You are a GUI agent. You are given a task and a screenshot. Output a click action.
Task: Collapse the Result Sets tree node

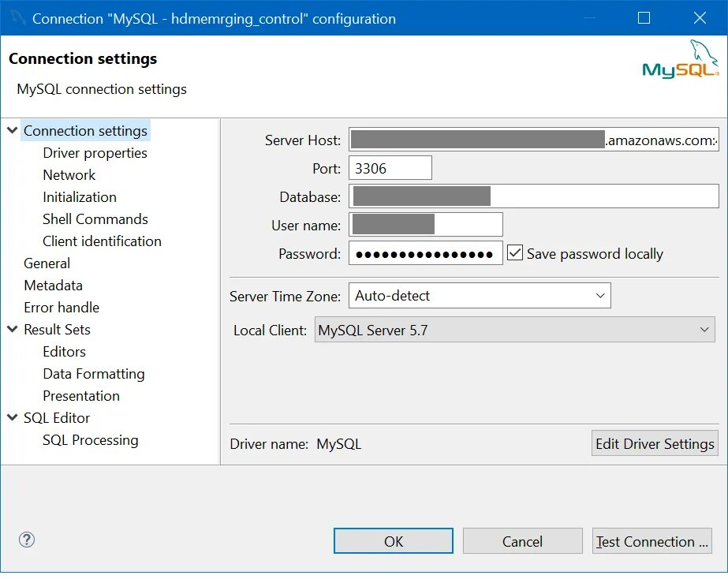13,329
